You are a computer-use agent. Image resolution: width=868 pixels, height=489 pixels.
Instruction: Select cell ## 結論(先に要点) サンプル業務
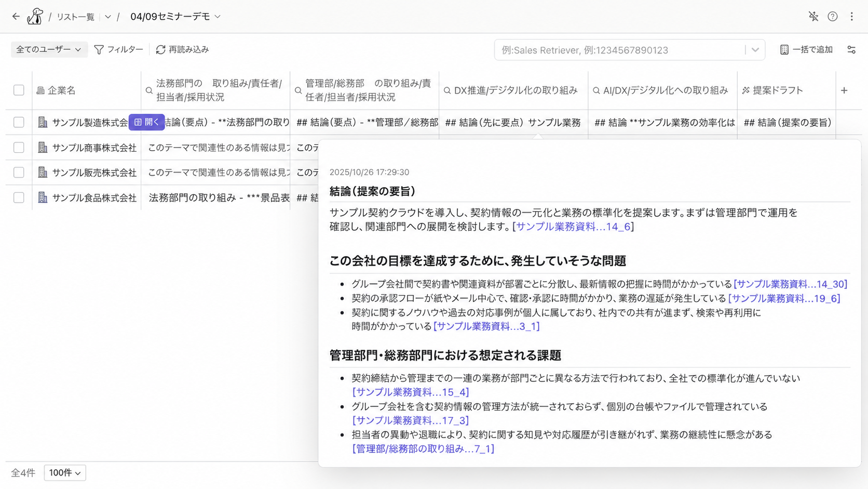click(513, 123)
